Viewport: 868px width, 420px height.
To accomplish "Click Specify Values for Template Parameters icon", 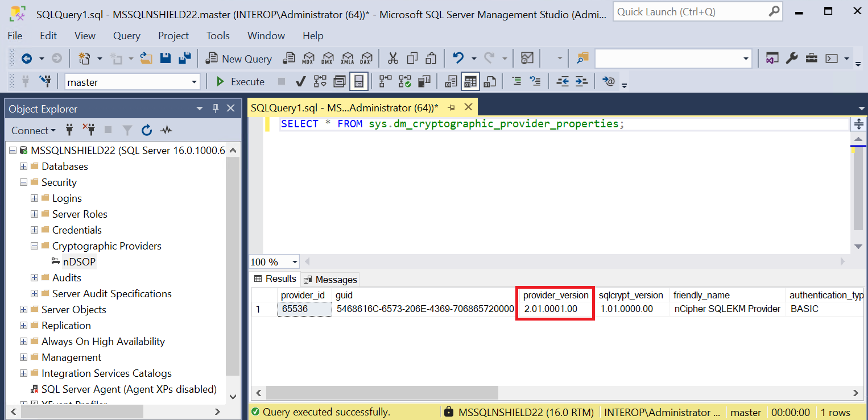I will (x=608, y=81).
